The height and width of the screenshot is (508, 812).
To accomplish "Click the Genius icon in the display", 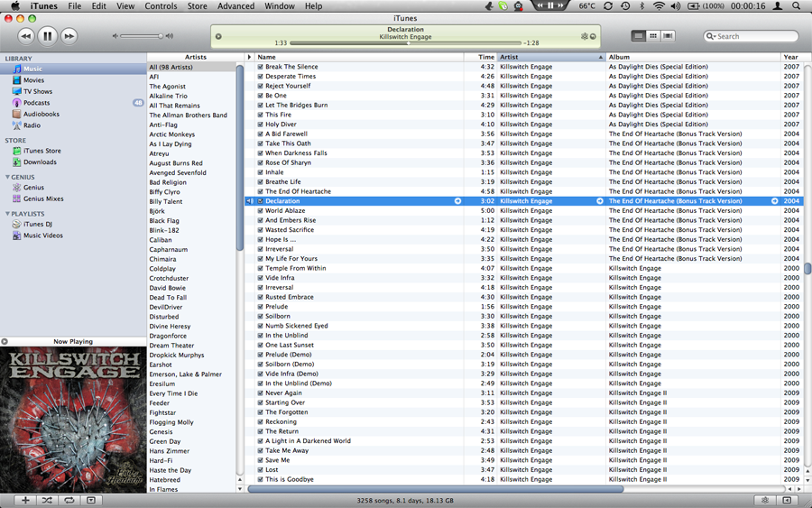I will pyautogui.click(x=584, y=36).
